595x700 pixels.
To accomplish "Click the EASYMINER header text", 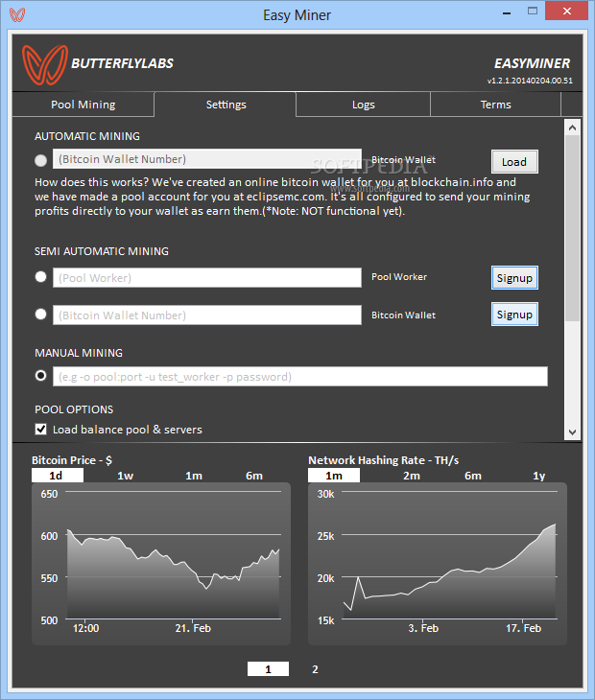I will (532, 64).
